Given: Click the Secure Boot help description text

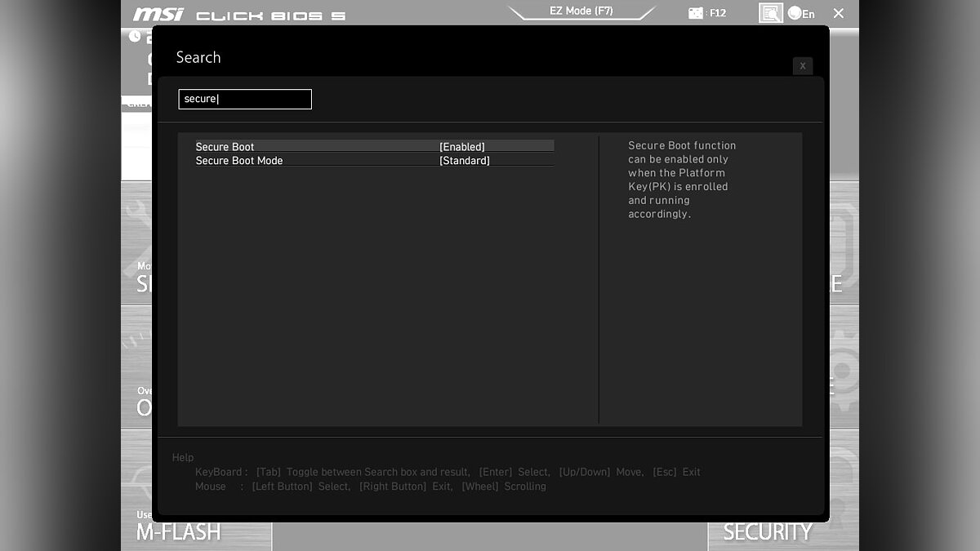Looking at the screenshot, I should click(680, 180).
